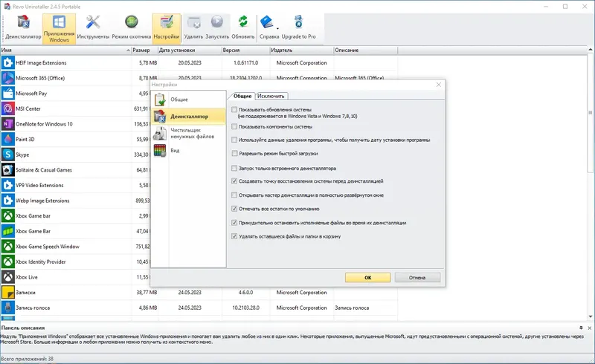Switch to the Исключить tab
Screen dimensions: 595x364
click(x=271, y=96)
